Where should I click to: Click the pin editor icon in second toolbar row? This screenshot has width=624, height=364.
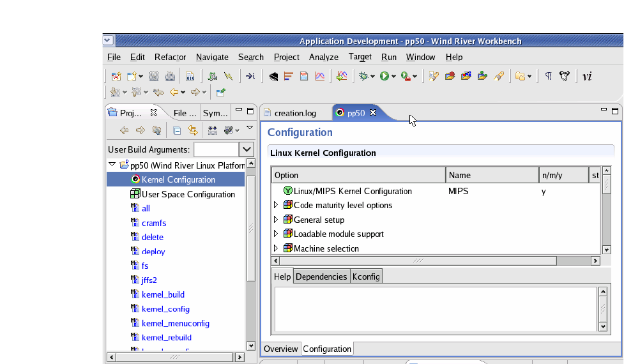tap(220, 93)
